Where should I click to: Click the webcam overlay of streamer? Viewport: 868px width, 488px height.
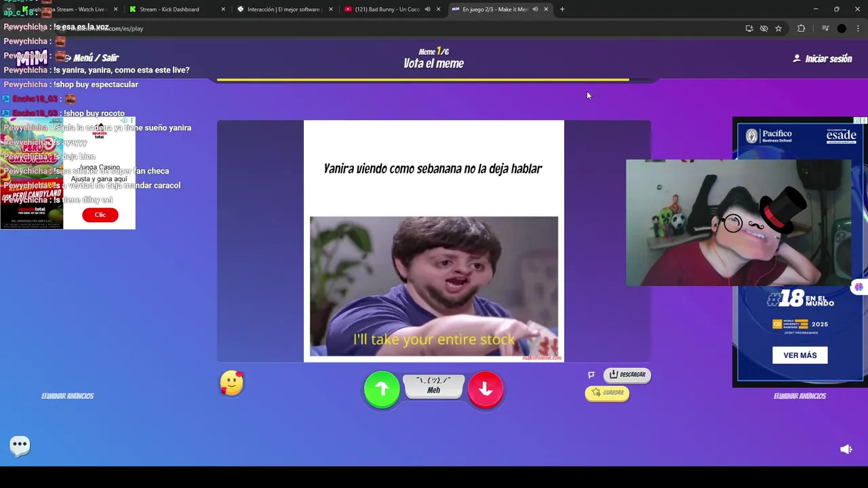738,223
